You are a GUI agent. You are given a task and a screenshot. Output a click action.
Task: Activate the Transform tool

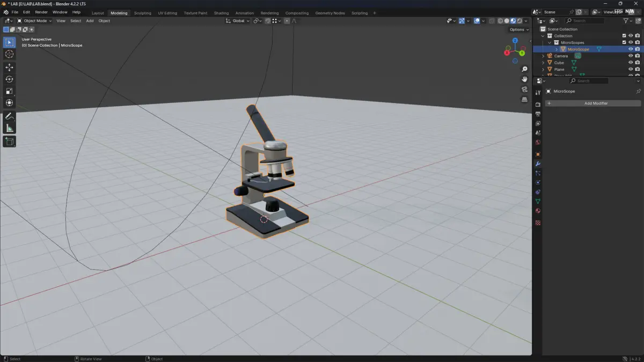(9, 103)
